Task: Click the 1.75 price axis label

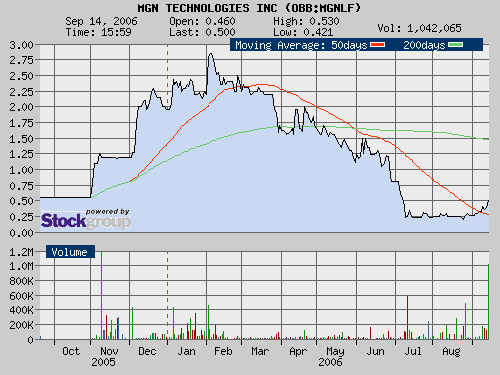Action: tap(21, 123)
